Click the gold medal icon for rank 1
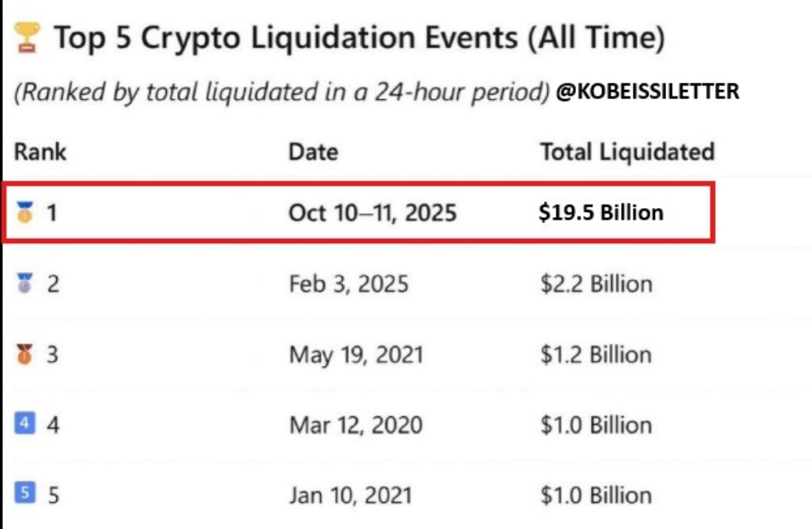Image resolution: width=812 pixels, height=529 pixels. point(25,213)
